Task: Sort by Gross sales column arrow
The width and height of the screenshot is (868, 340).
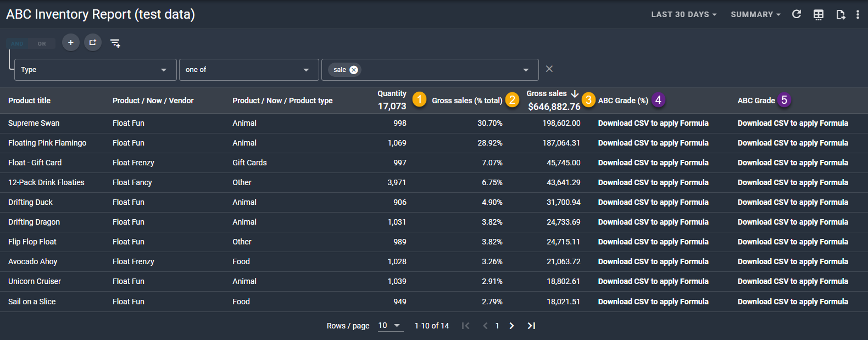Action: 575,93
